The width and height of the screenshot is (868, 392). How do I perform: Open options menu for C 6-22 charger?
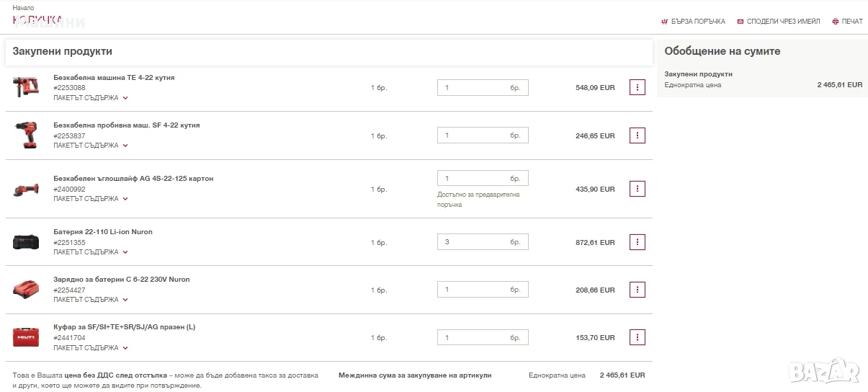[637, 290]
